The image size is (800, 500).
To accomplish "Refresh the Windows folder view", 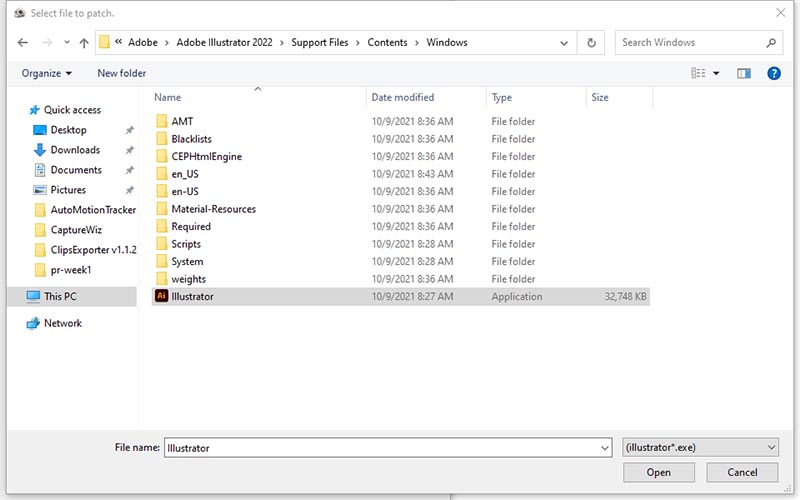I will point(591,43).
